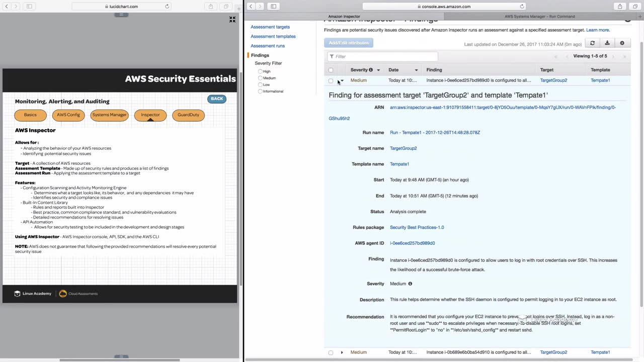The height and width of the screenshot is (362, 644).
Task: Toggle sidebar in the lucidchart Safari window
Action: [x=29, y=6]
